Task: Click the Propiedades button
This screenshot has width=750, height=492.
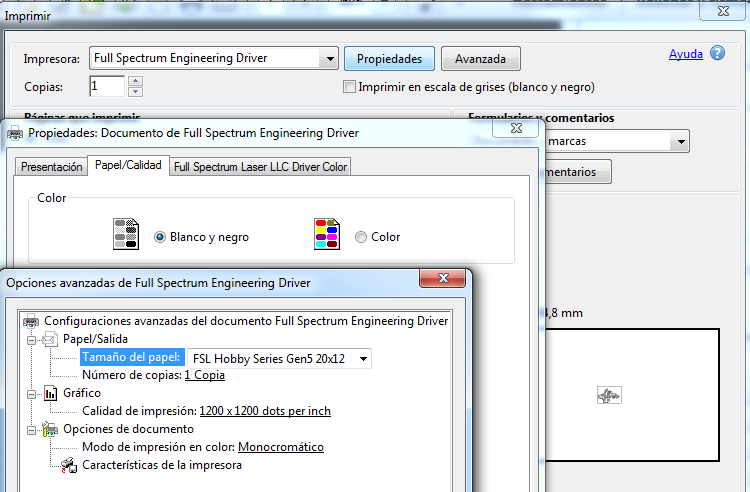Action: click(389, 59)
